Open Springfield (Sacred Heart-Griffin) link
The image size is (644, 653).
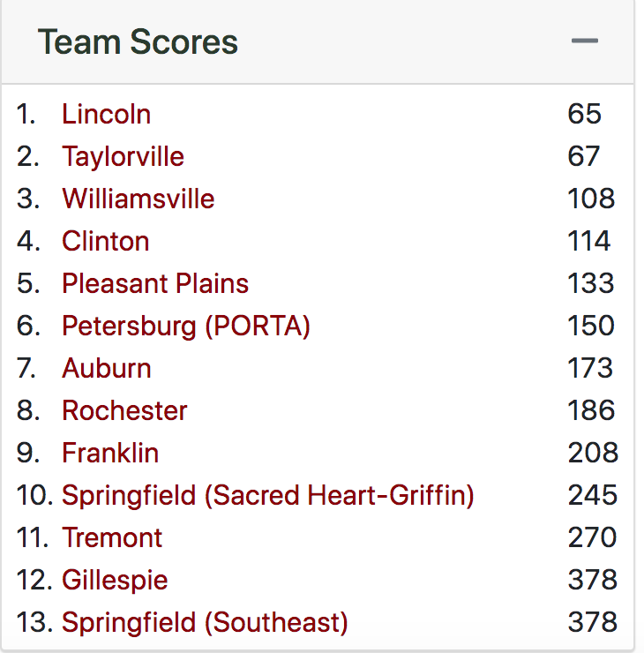pyautogui.click(x=268, y=495)
